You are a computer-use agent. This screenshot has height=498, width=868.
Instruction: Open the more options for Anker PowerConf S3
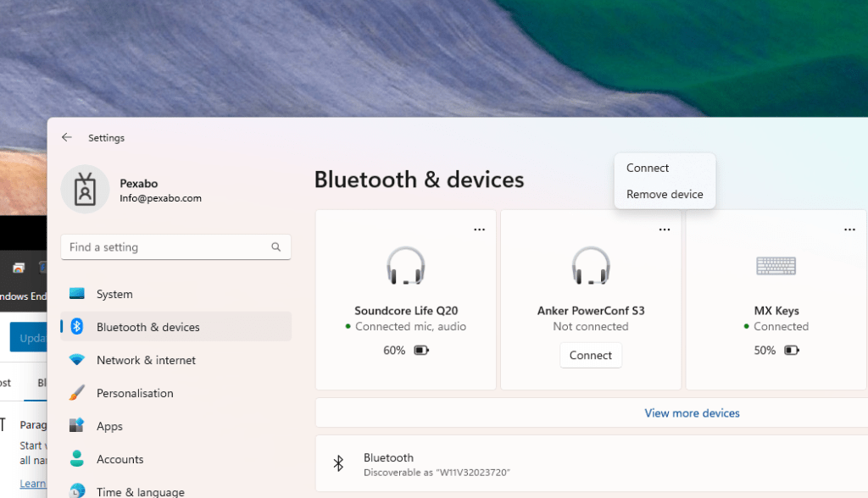(665, 229)
